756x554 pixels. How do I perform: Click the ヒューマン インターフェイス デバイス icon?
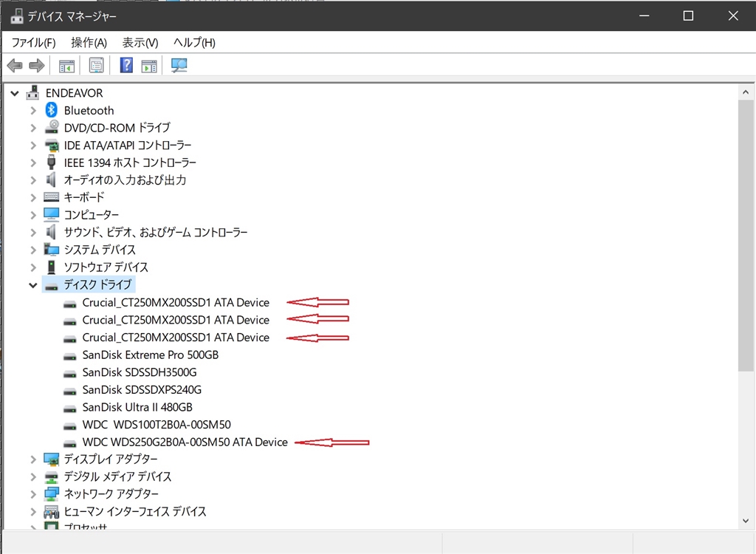coord(52,511)
